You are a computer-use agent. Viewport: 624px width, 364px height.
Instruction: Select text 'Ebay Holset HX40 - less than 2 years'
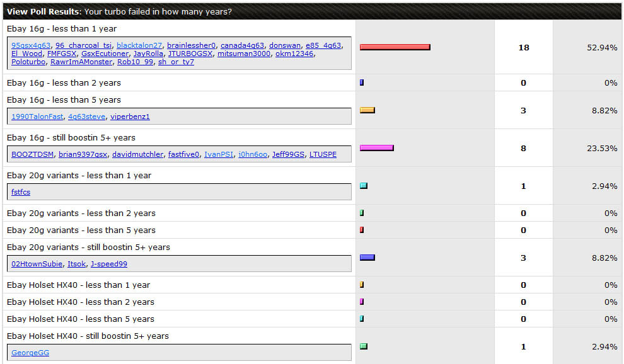[x=81, y=302]
